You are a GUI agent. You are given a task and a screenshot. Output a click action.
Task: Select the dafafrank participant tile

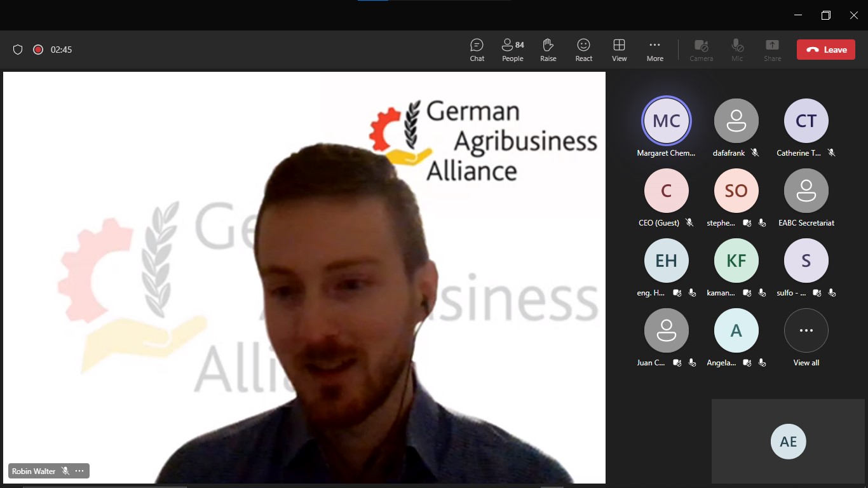pyautogui.click(x=736, y=121)
